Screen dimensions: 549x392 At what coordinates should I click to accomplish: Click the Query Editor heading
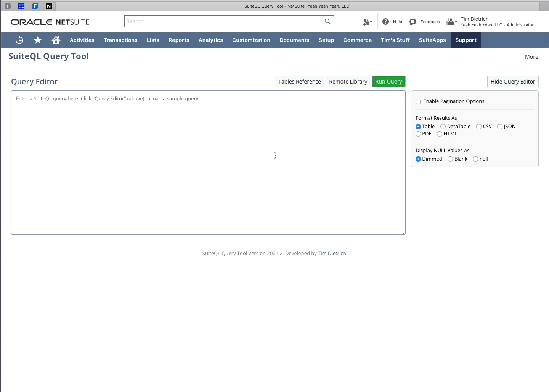tap(34, 82)
